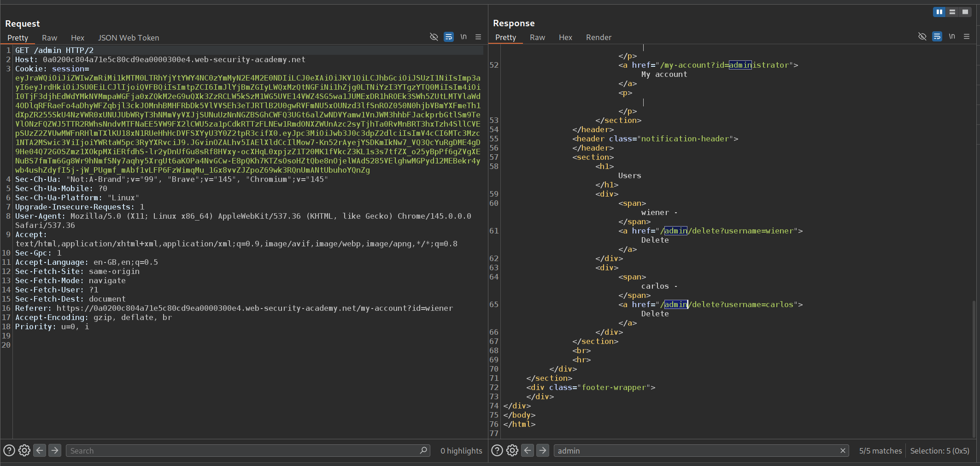This screenshot has height=466, width=980.
Task: Select top-bottom stacked layout icon
Action: pos(952,12)
